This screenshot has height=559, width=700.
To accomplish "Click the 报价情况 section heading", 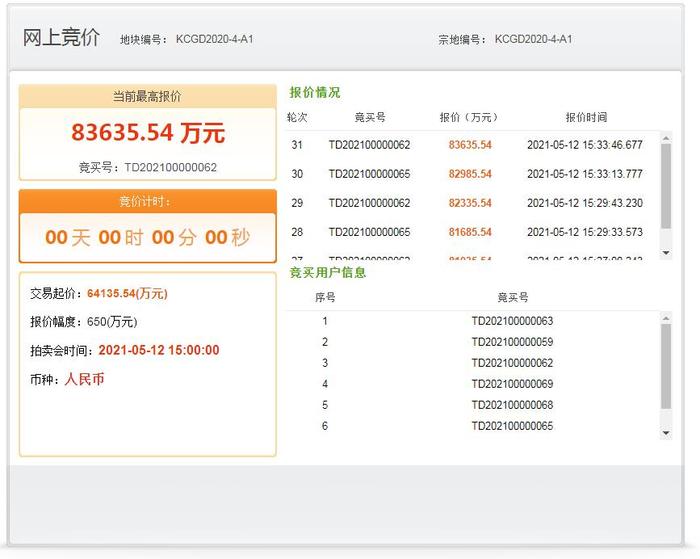I will click(315, 92).
